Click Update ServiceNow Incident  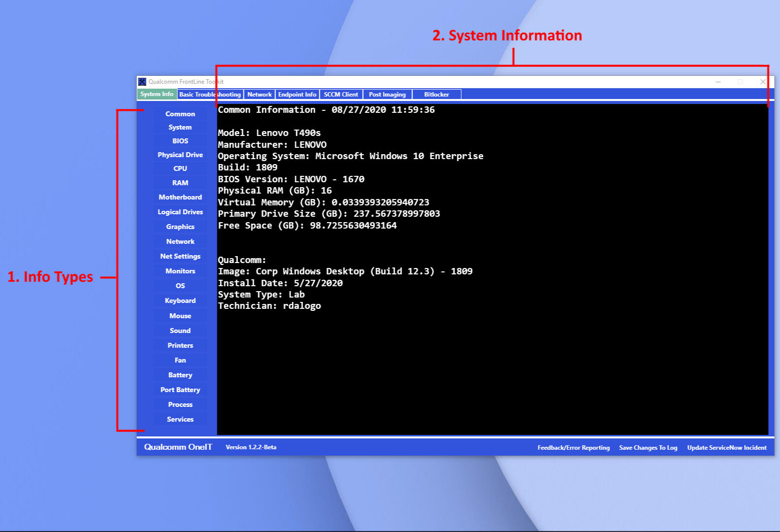(727, 448)
